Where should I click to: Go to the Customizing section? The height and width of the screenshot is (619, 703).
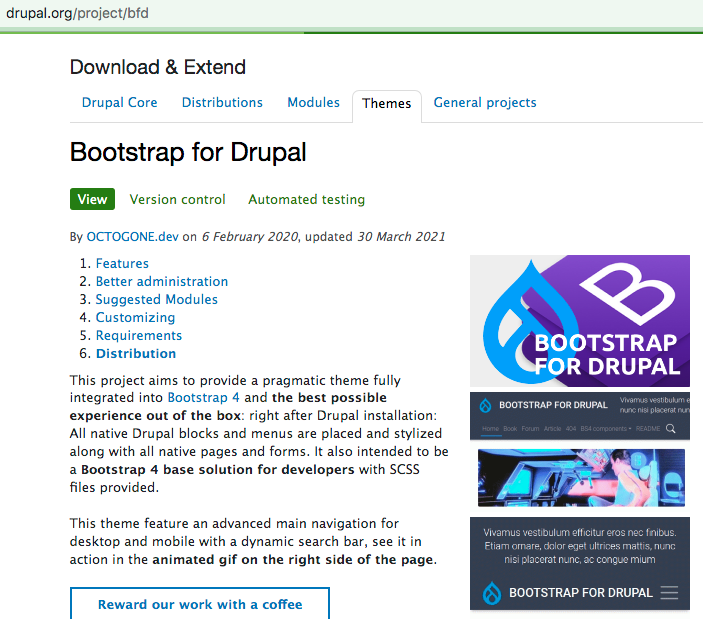135,317
